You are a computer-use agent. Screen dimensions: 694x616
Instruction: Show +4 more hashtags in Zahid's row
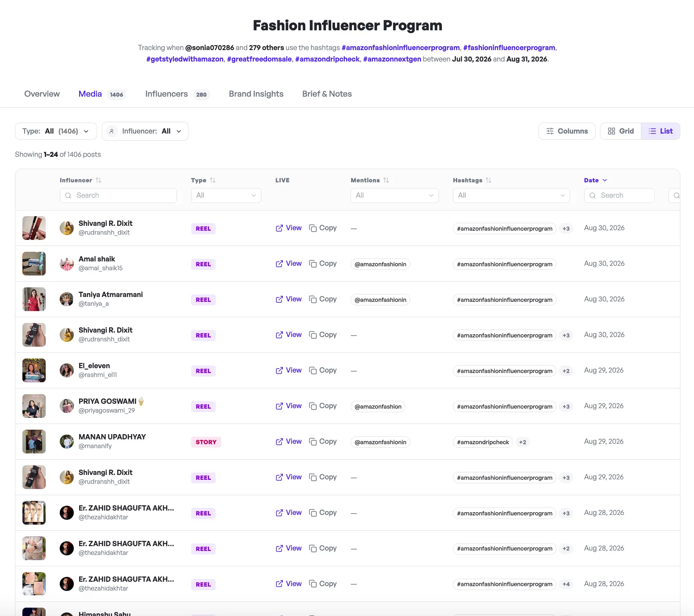tap(566, 584)
